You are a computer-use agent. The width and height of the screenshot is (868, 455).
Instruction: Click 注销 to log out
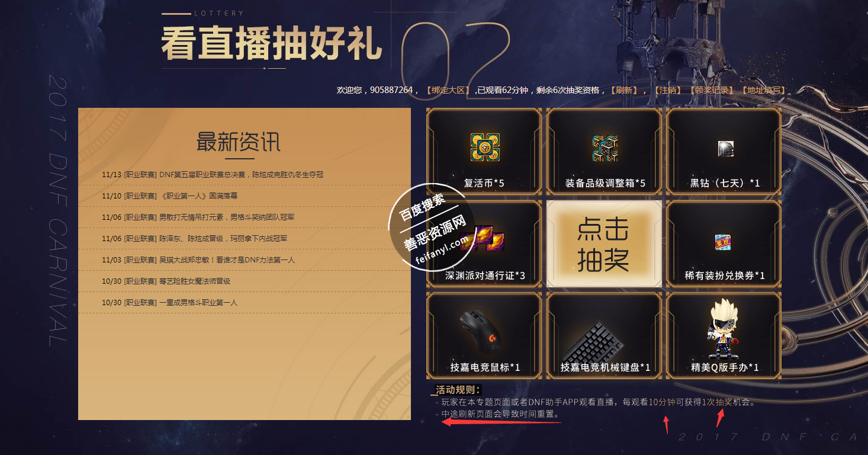pos(667,90)
